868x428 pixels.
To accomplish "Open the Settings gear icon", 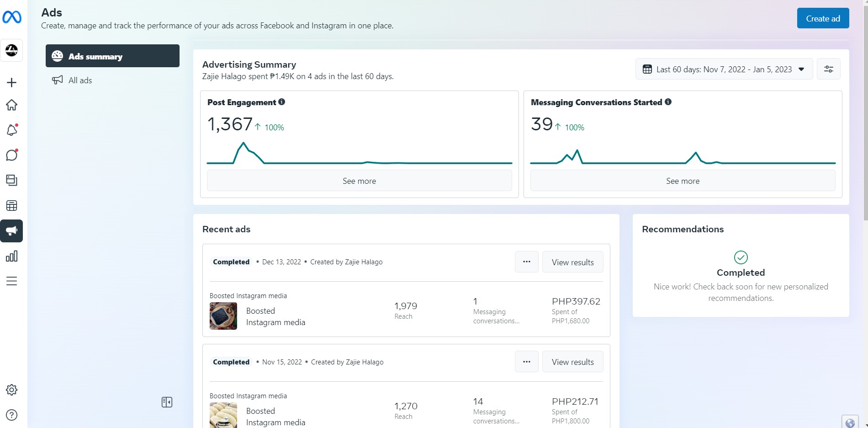I will (x=12, y=390).
